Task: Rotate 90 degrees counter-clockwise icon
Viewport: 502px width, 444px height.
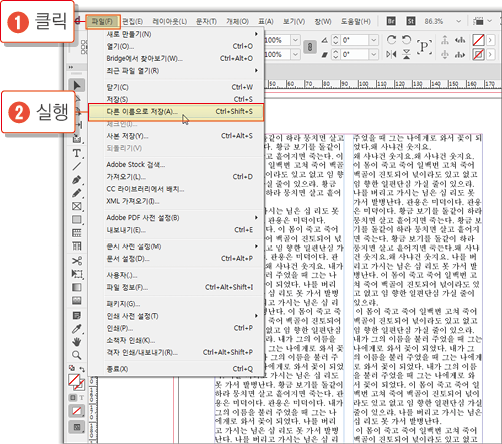Action: click(406, 40)
